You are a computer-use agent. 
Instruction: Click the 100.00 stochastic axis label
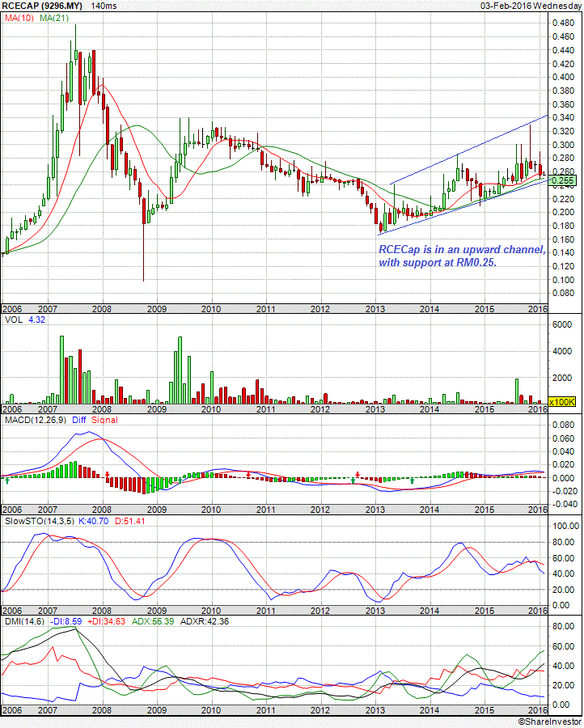tap(565, 526)
